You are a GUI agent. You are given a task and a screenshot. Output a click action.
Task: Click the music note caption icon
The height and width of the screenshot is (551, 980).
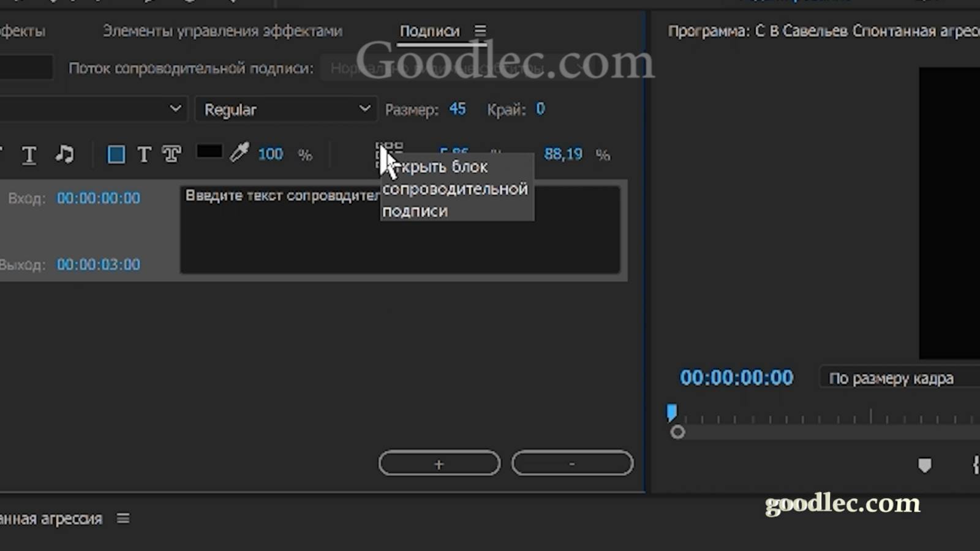point(66,155)
